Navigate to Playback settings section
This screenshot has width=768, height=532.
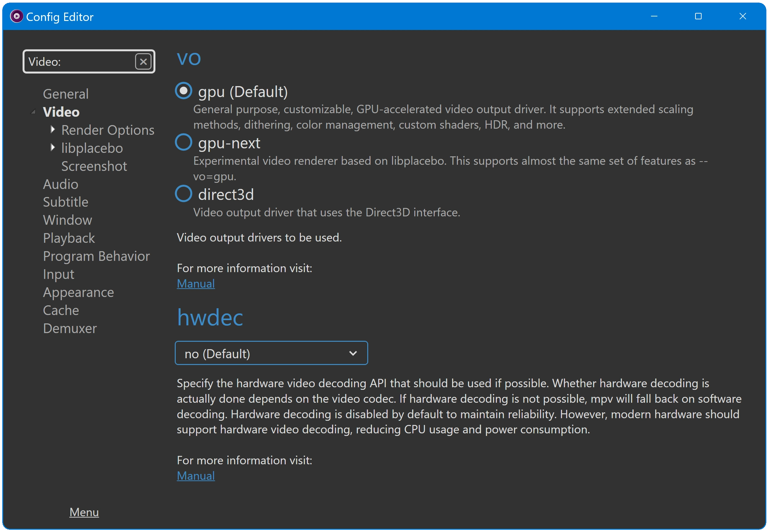coord(69,237)
